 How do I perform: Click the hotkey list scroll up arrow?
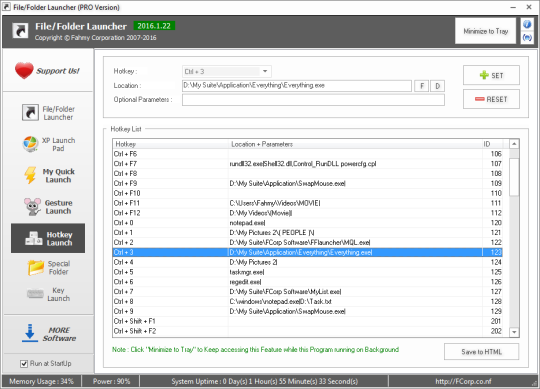coord(514,144)
